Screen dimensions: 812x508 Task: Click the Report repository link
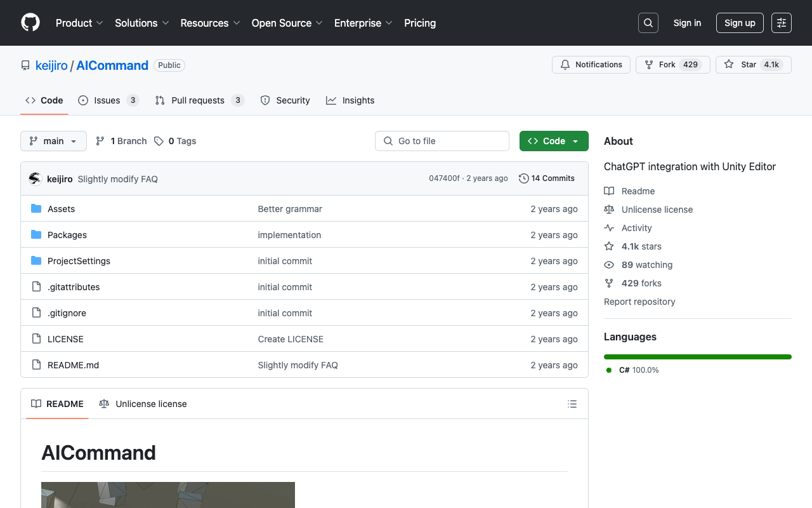[x=639, y=302]
